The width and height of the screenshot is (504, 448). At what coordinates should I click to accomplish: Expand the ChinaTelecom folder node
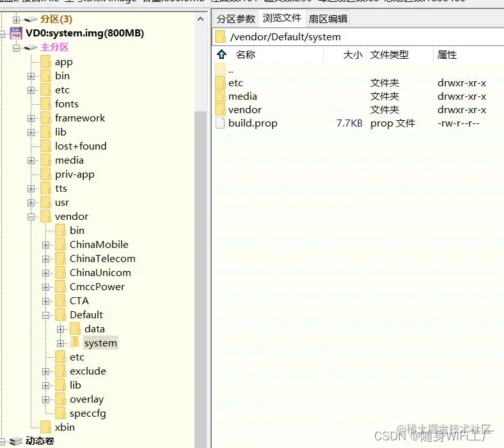pos(45,259)
